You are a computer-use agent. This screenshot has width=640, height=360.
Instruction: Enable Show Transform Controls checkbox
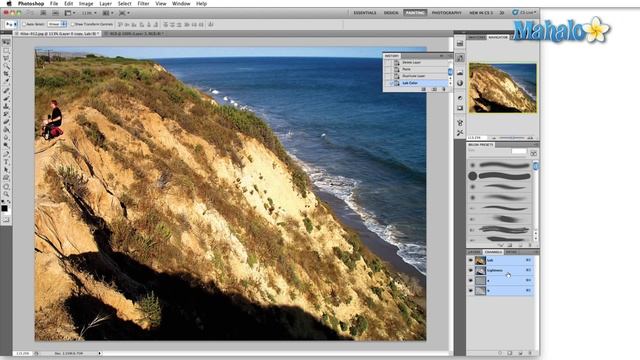(73, 24)
